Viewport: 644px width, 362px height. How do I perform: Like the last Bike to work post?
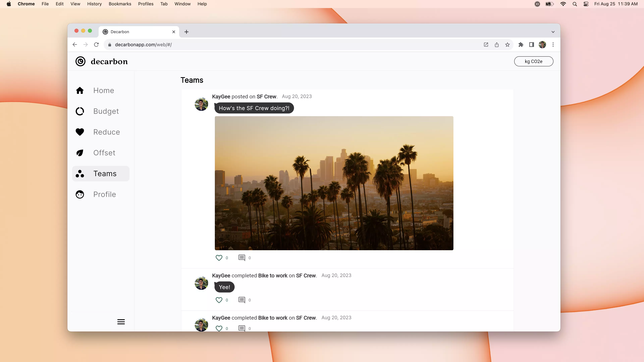pos(219,328)
